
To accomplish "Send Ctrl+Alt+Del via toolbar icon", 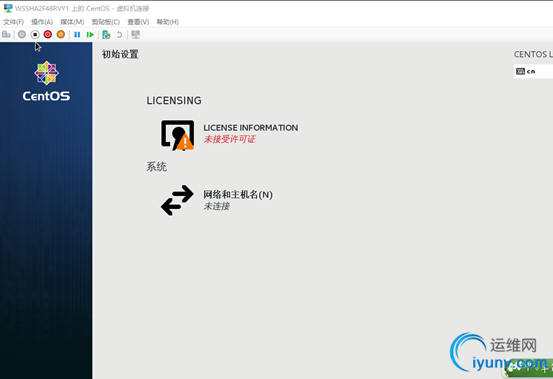I will coord(6,34).
